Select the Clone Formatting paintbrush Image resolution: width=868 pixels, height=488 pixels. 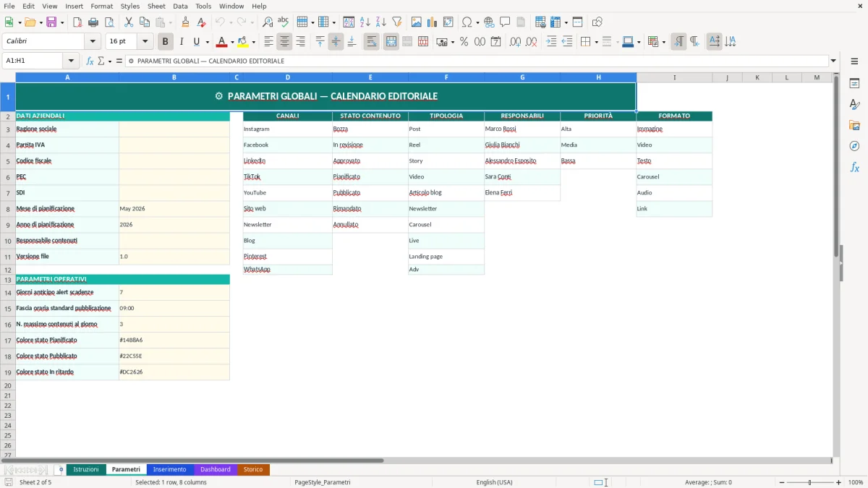(x=186, y=22)
